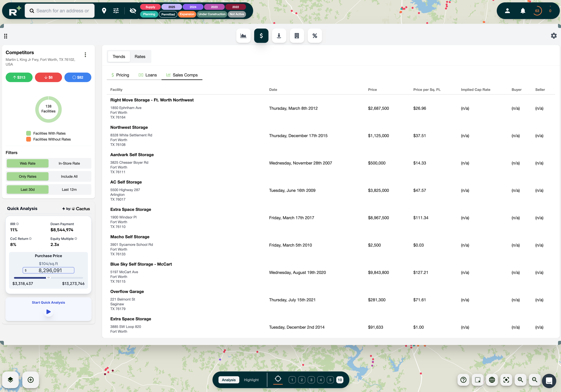Open the map layers icon at bottom left

click(x=10, y=380)
